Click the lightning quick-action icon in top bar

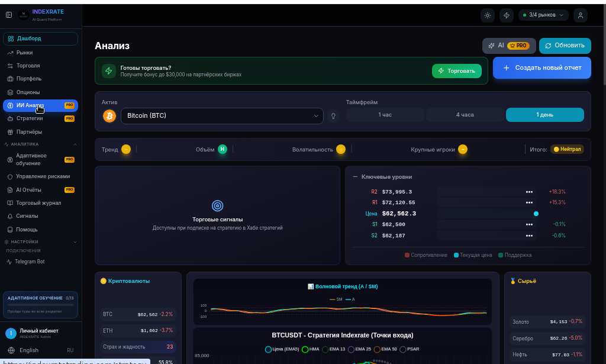click(x=507, y=15)
